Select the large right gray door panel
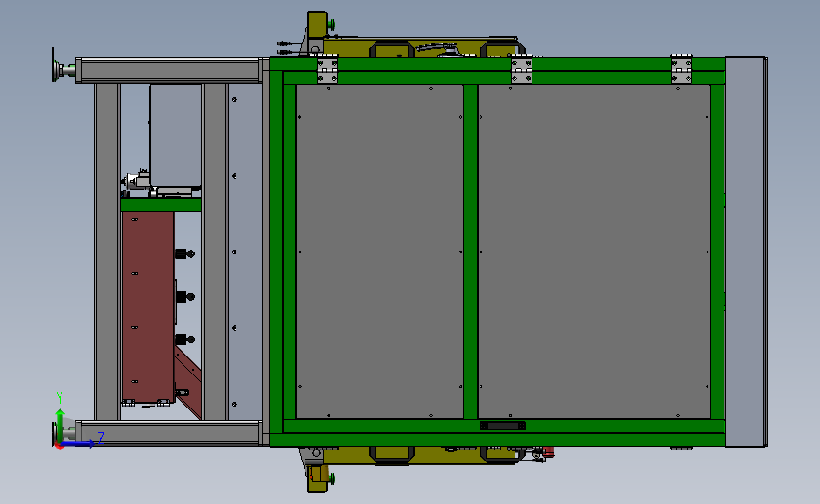The height and width of the screenshot is (504, 820). click(594, 252)
